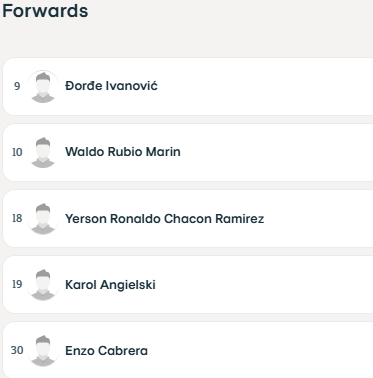Click the Forwards section heading
The height and width of the screenshot is (378, 373).
click(x=45, y=11)
